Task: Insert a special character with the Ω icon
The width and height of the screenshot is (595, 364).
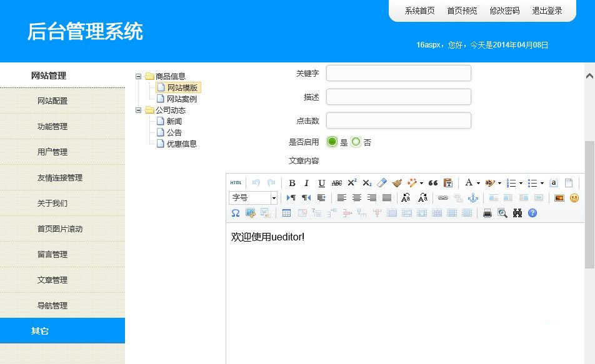Action: [x=236, y=213]
